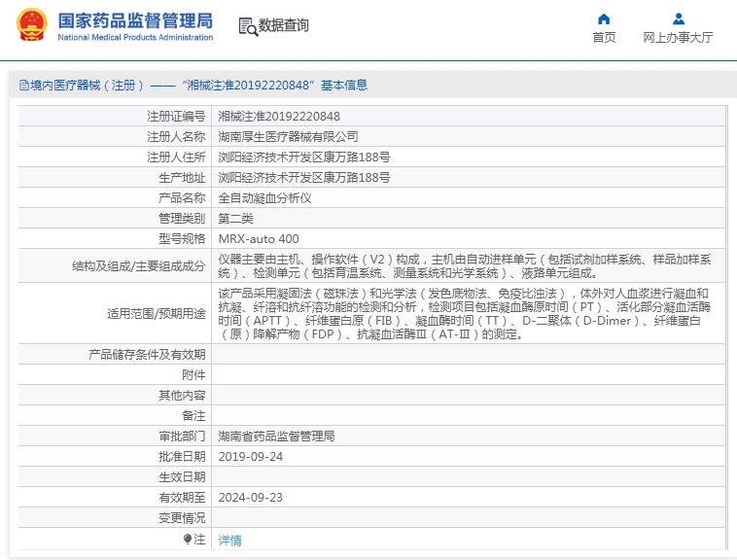Click model value MRX-auto 400
The image size is (737, 560).
tap(259, 238)
